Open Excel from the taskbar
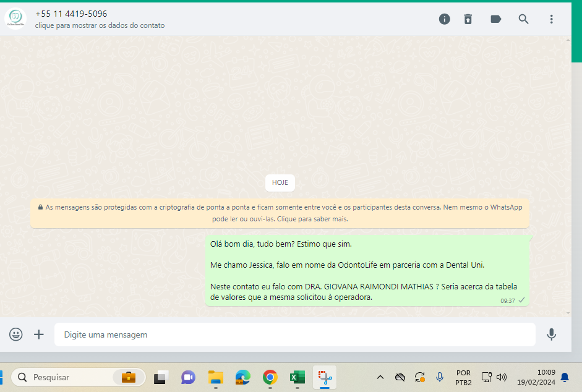Image resolution: width=582 pixels, height=392 pixels. (297, 378)
